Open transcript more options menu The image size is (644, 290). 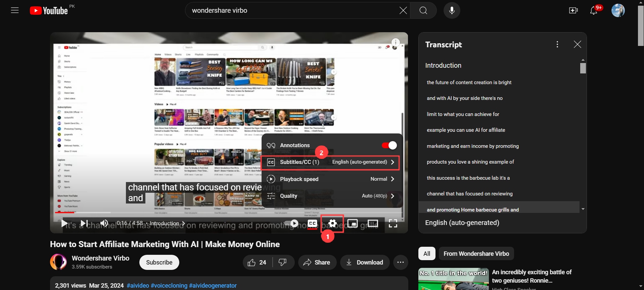click(x=557, y=44)
